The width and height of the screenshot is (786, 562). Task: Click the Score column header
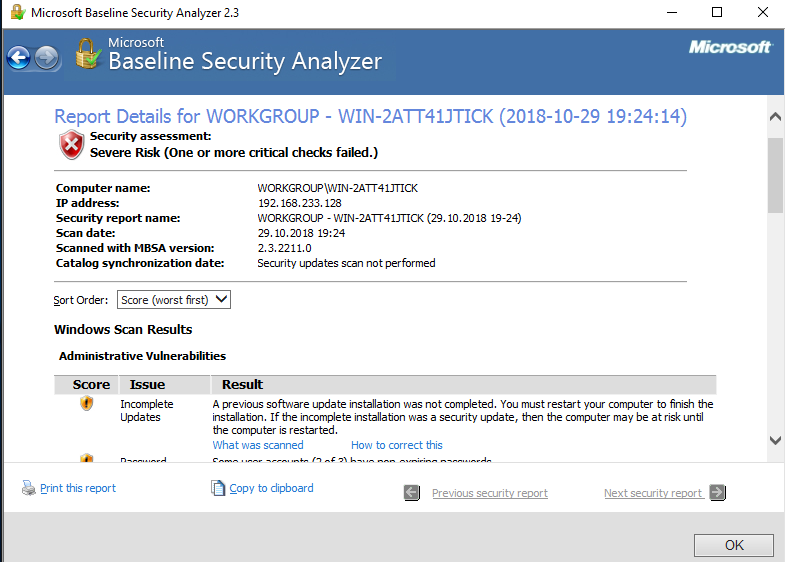(91, 384)
